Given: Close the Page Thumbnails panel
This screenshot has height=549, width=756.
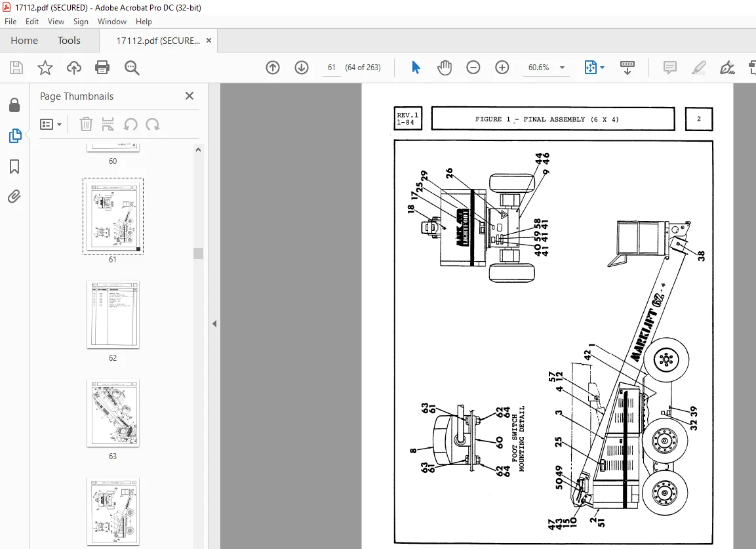Looking at the screenshot, I should point(189,96).
